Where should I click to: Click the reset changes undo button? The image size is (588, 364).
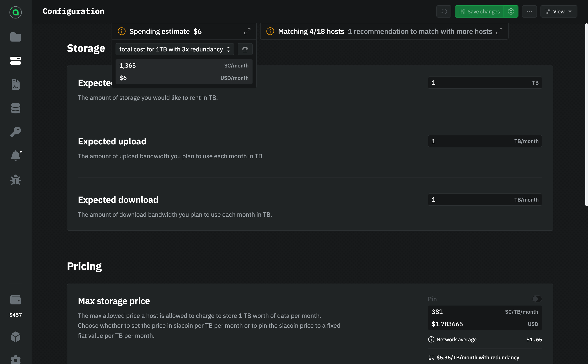[444, 12]
